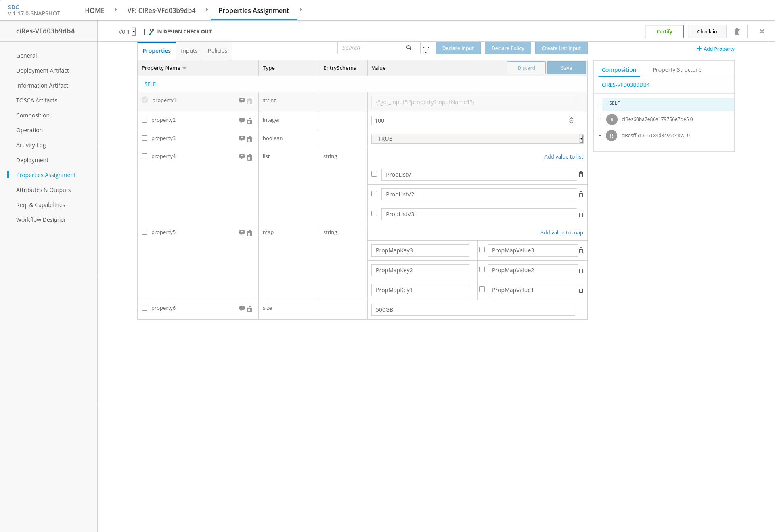
Task: Select the ciResff51315184d3495c4872 instance icon
Action: pos(612,136)
